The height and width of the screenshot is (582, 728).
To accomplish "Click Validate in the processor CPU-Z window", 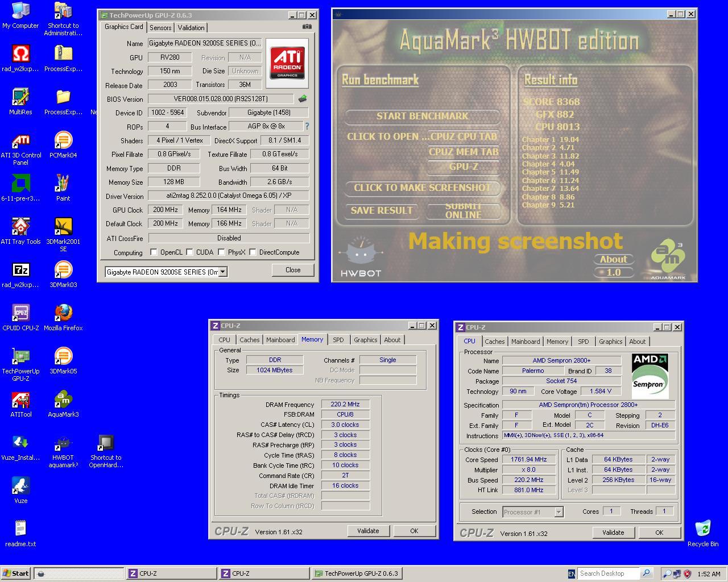I will click(x=613, y=533).
